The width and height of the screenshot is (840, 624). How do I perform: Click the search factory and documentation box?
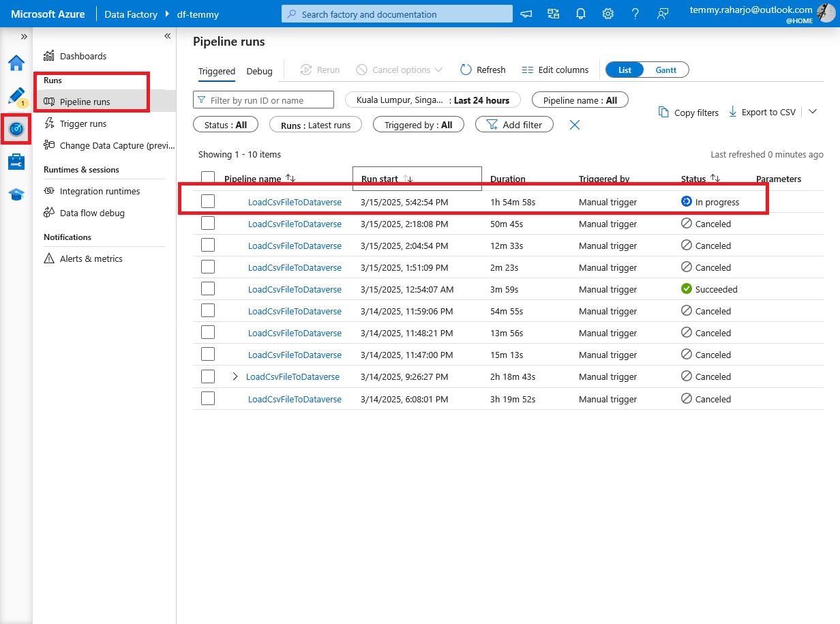pyautogui.click(x=397, y=14)
